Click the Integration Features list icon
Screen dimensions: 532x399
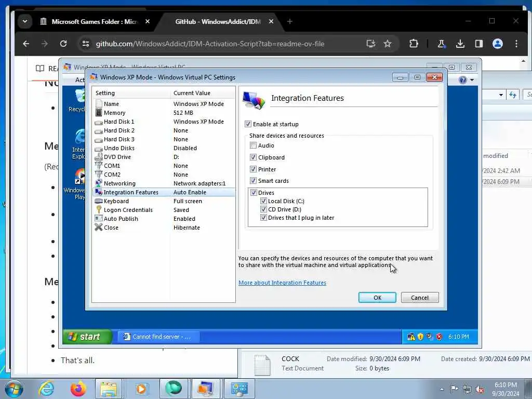98,192
